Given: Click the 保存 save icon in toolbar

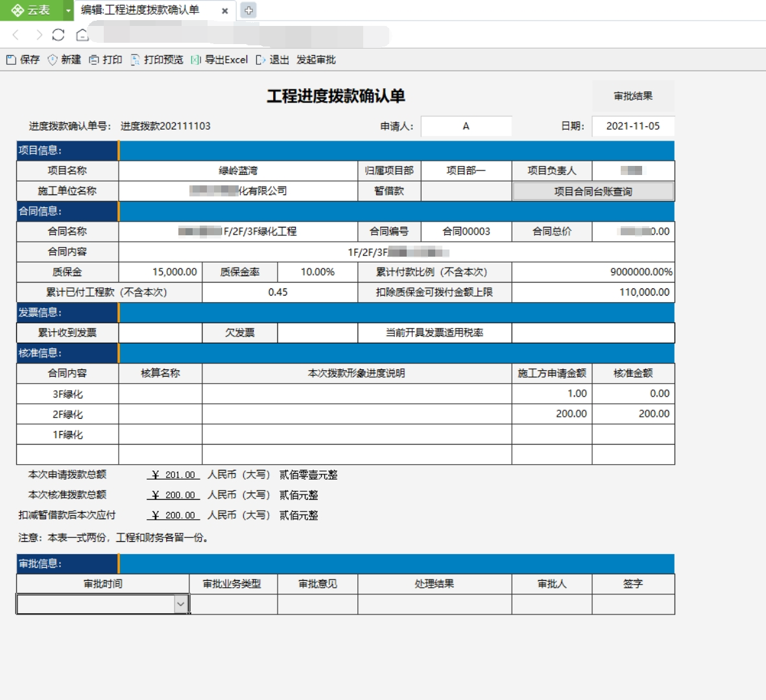Looking at the screenshot, I should pos(11,60).
